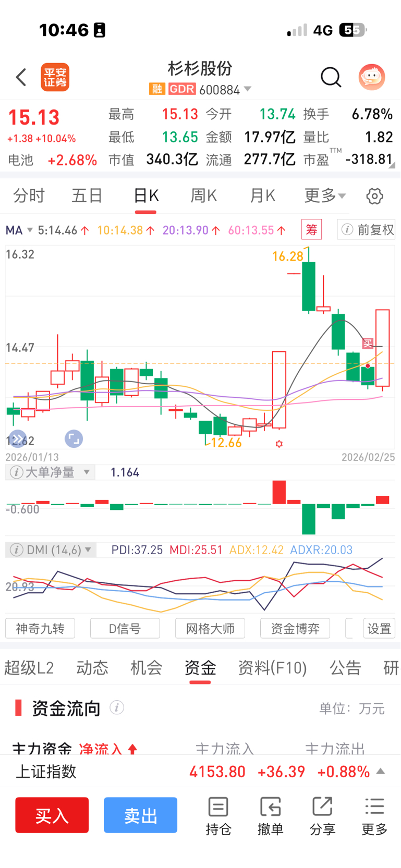Tap the 神奇九转 indicator button
The image size is (401, 868).
(40, 629)
